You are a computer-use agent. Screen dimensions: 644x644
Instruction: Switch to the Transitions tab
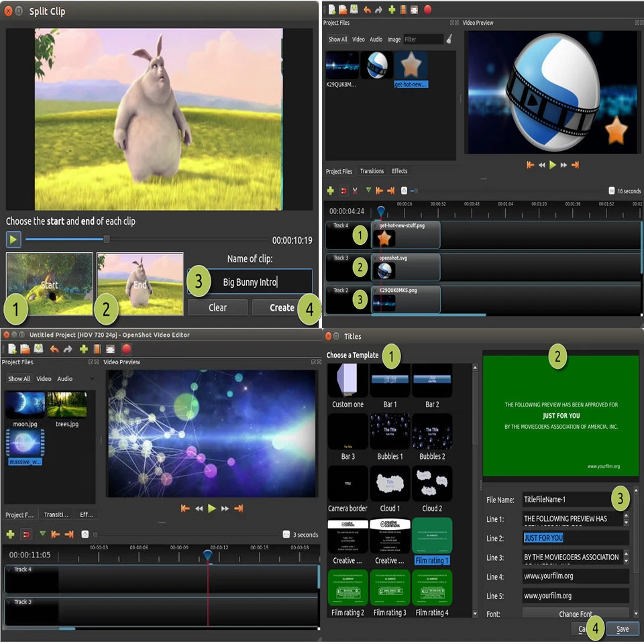tap(372, 171)
